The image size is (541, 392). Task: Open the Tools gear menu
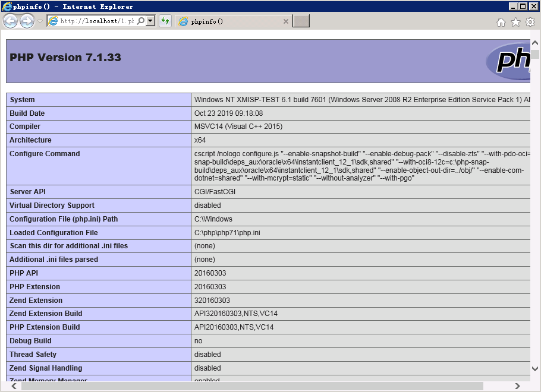pyautogui.click(x=530, y=22)
